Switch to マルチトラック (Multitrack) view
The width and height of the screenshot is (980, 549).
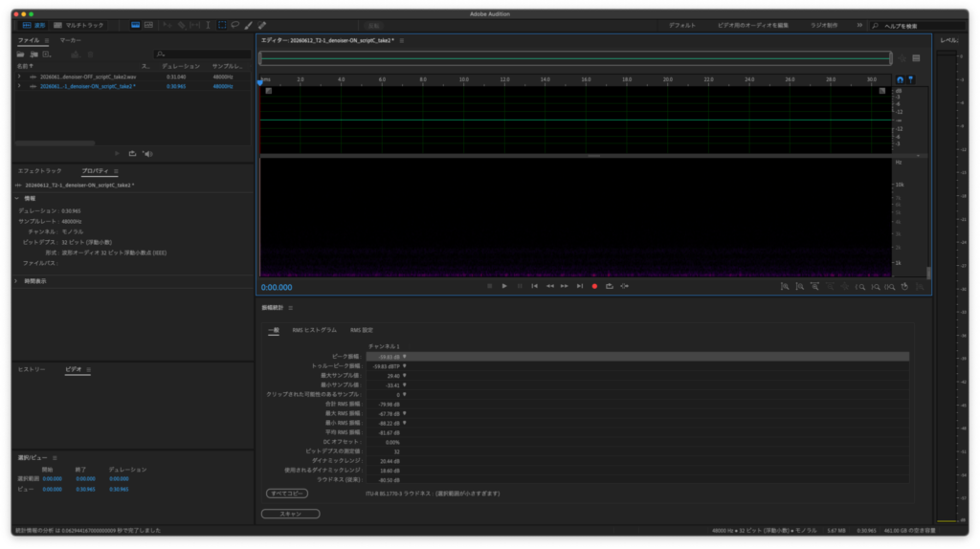click(x=78, y=25)
